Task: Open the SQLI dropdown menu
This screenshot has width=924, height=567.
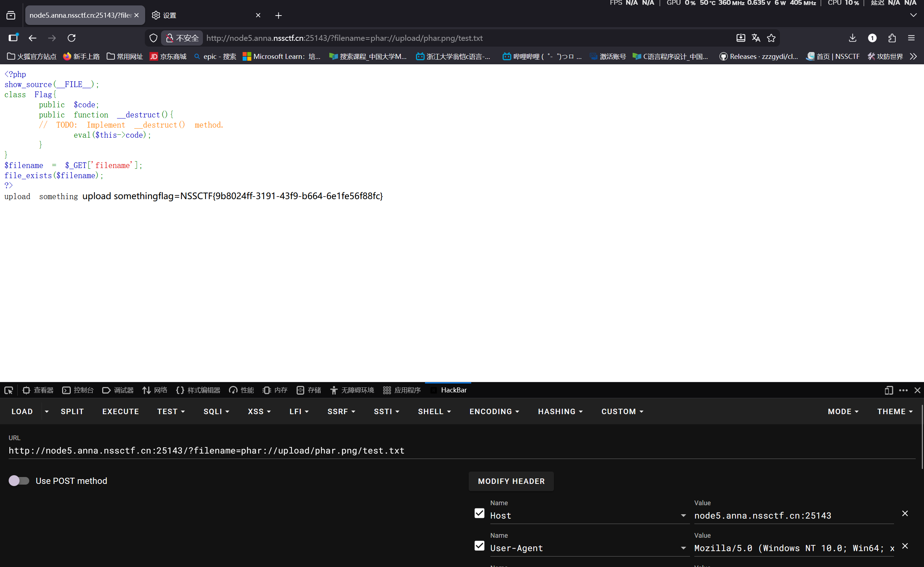Action: [x=216, y=411]
